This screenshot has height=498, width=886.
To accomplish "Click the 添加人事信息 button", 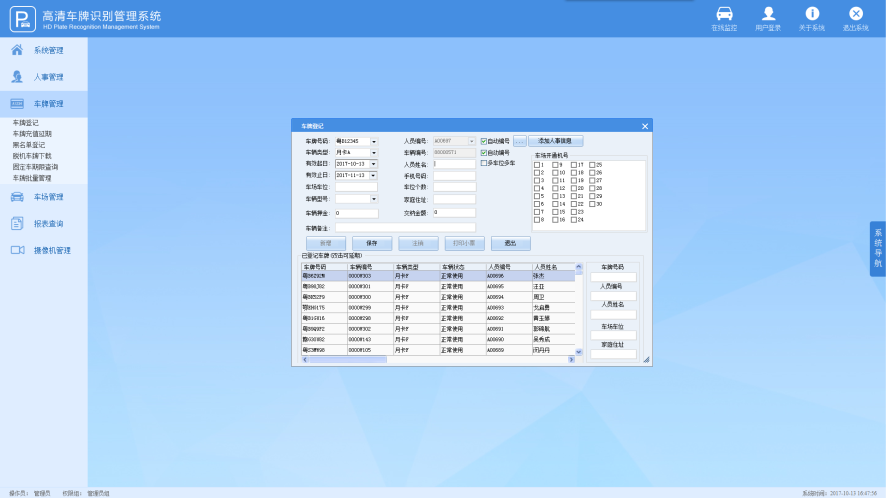I will (555, 141).
